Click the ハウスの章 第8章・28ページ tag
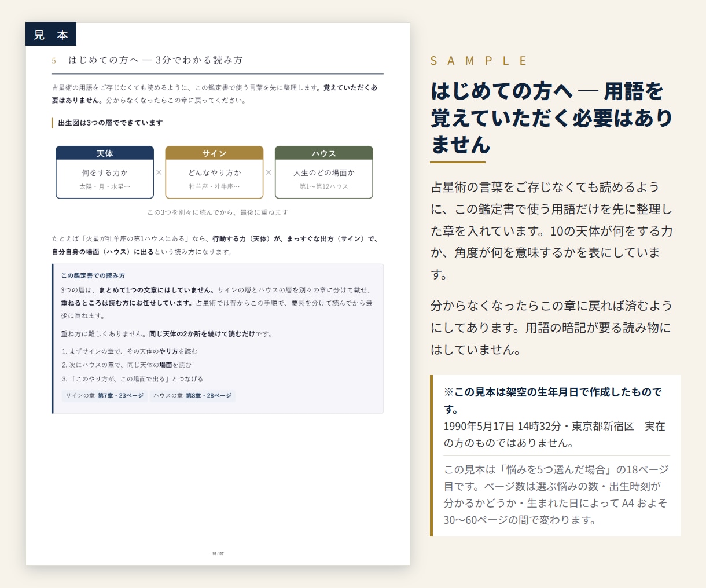Viewport: 706px width, 588px height. pyautogui.click(x=193, y=396)
